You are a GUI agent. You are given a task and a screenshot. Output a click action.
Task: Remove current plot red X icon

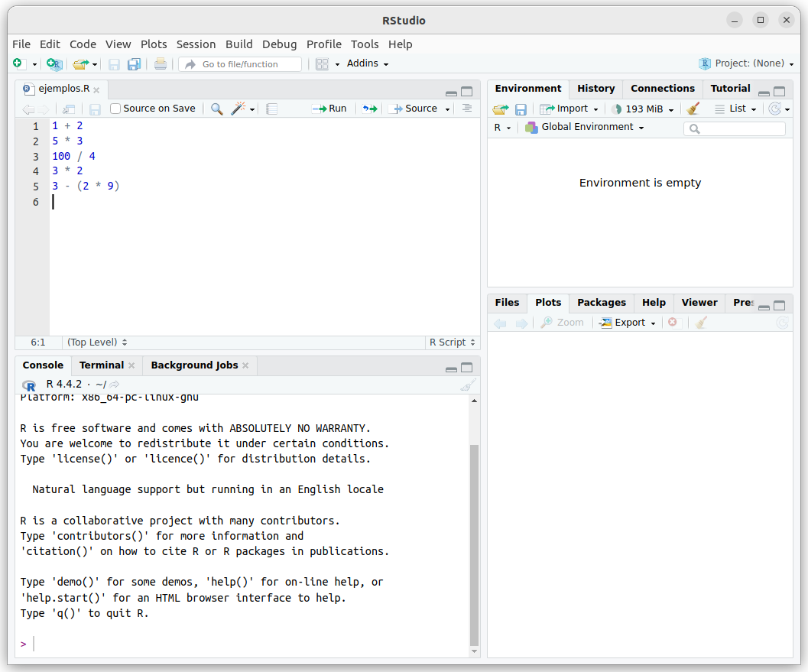tap(673, 322)
